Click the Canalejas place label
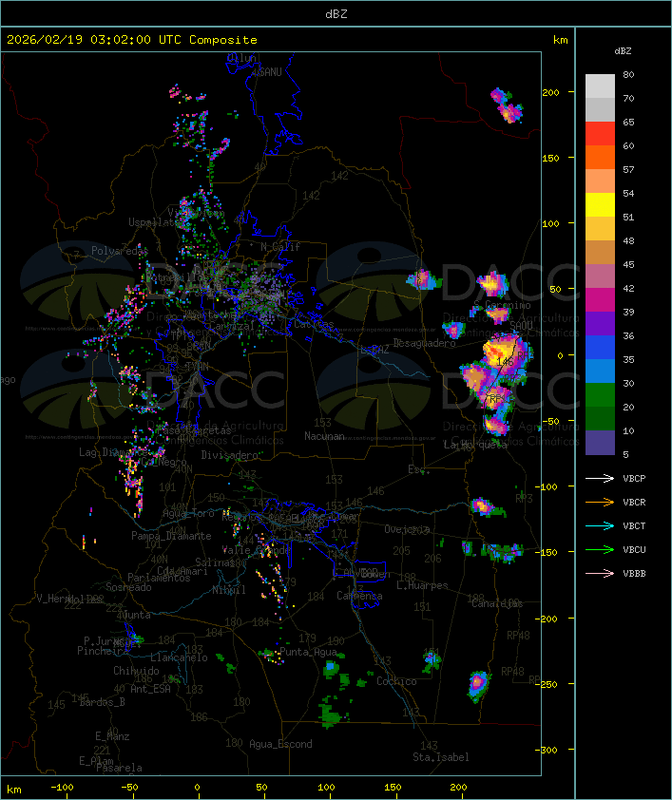 [497, 603]
